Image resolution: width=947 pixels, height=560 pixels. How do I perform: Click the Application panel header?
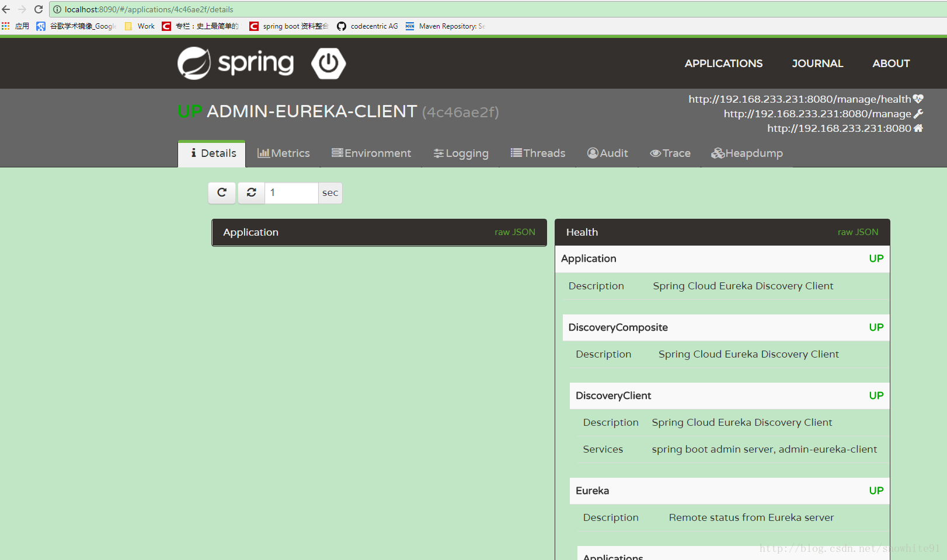tap(380, 232)
